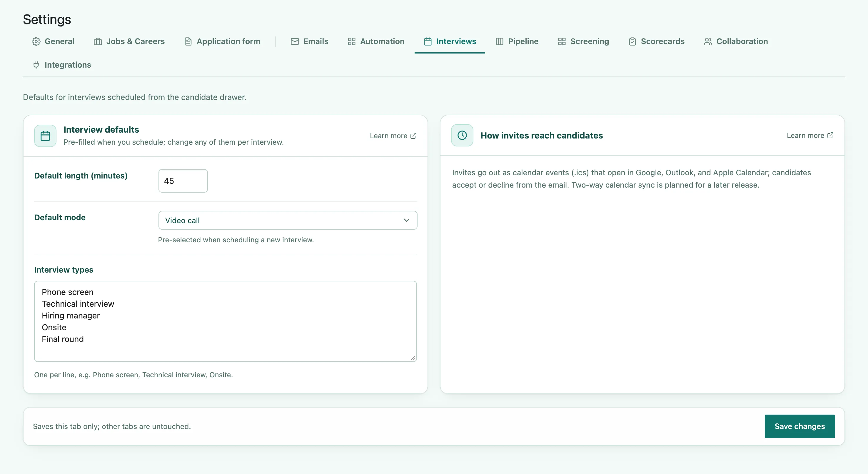Click the Interview defaults calendar icon
Viewport: 868px width, 474px height.
coord(45,136)
